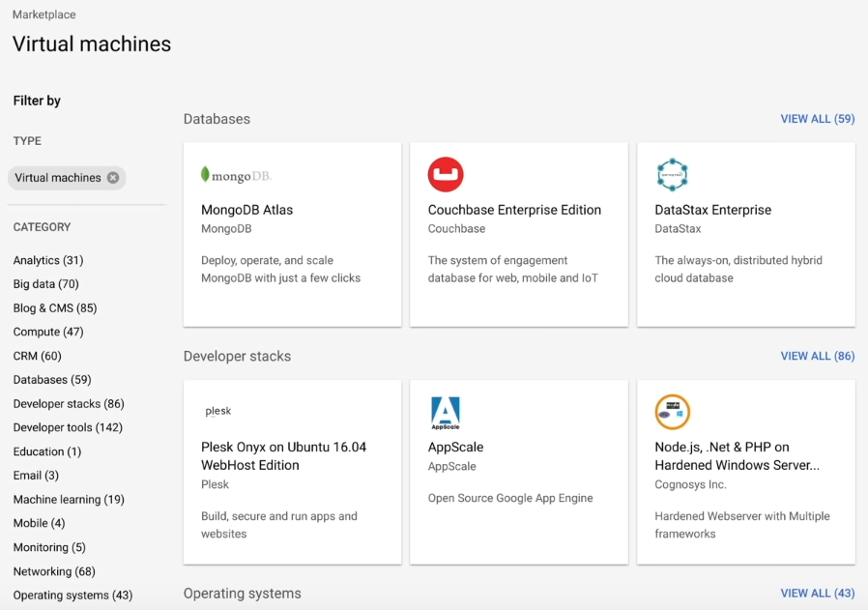Show all Operating systems via VIEW ALL

tap(817, 594)
